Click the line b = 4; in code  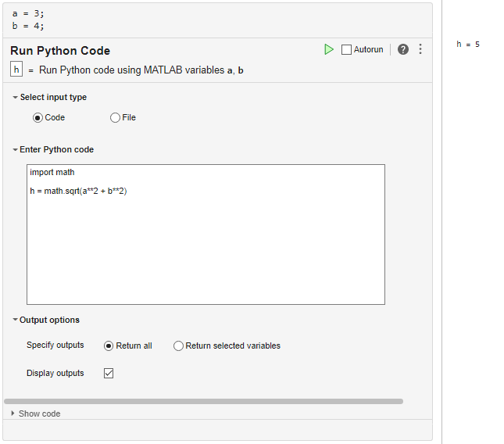[28, 25]
